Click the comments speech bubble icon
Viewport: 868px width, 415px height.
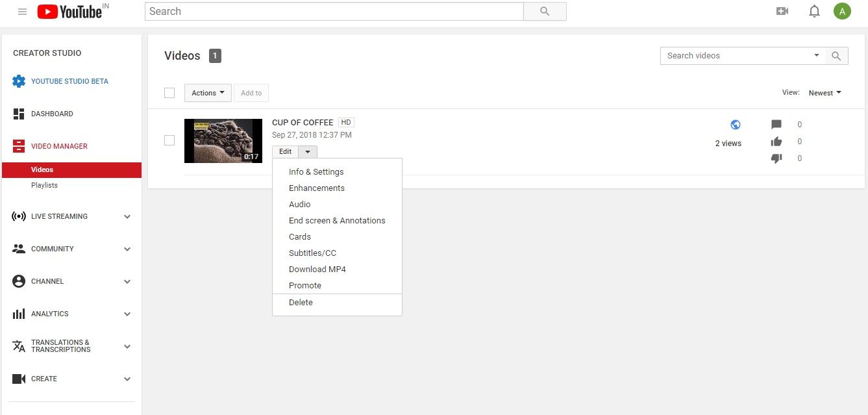776,125
